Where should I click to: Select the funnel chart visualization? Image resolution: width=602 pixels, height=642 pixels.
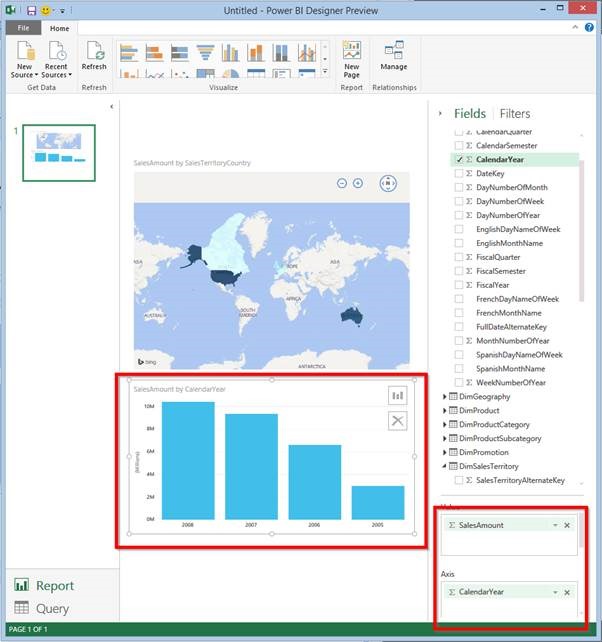205,53
